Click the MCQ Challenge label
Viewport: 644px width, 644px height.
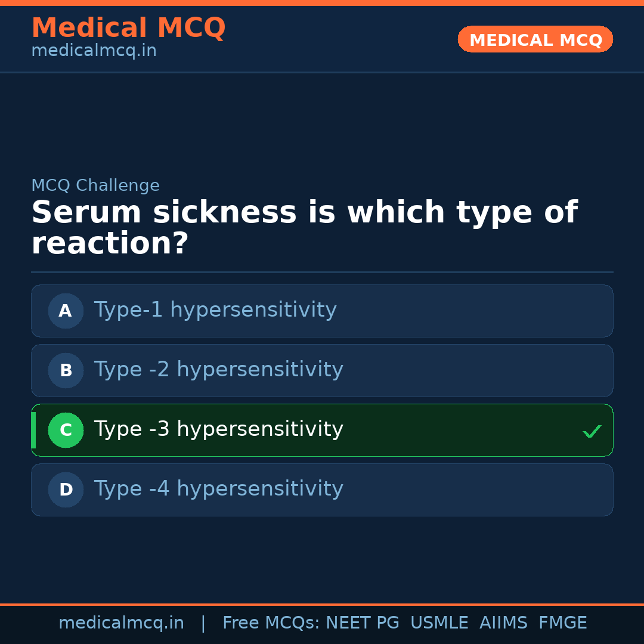pos(95,186)
